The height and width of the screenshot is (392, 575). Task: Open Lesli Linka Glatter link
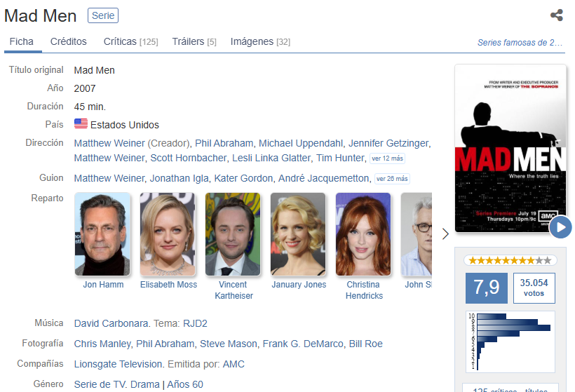coord(271,158)
